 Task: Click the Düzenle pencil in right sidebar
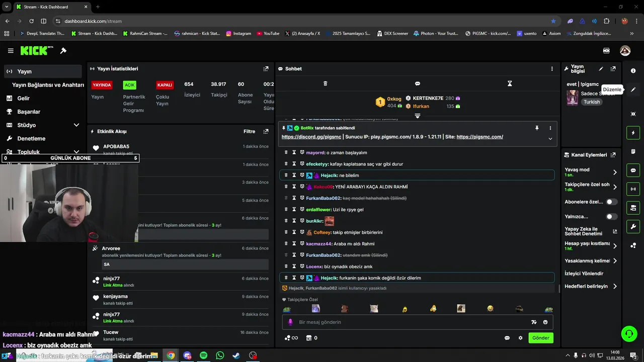tap(633, 89)
